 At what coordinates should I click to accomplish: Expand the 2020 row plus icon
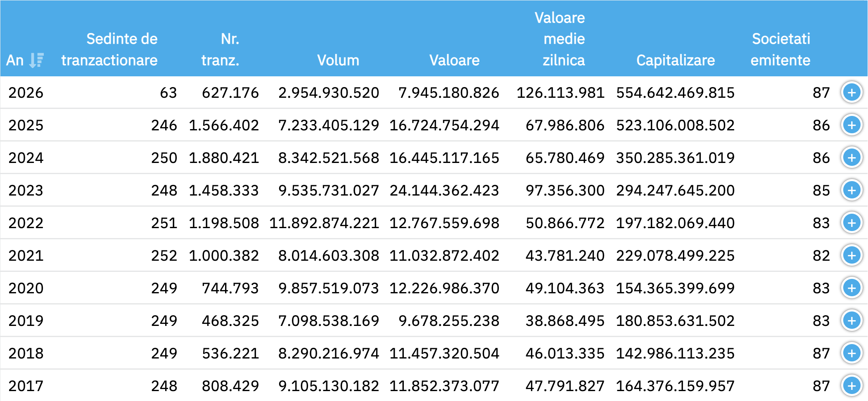point(851,288)
